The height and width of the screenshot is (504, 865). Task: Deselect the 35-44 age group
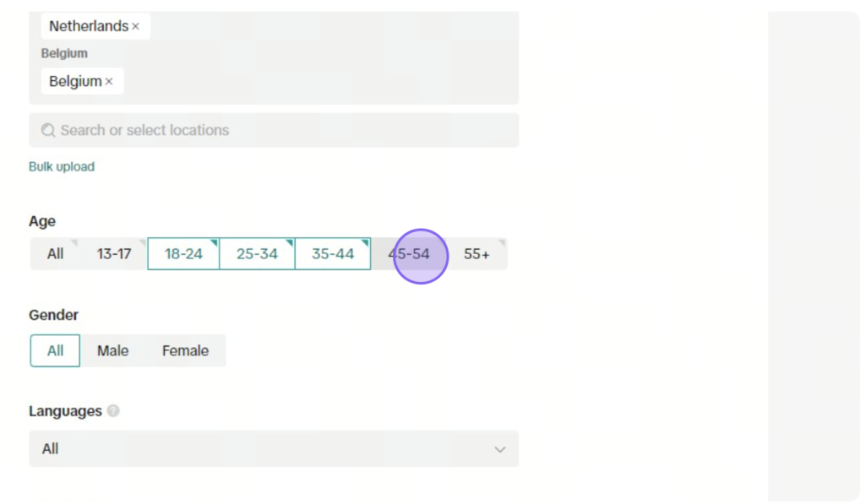pos(333,253)
